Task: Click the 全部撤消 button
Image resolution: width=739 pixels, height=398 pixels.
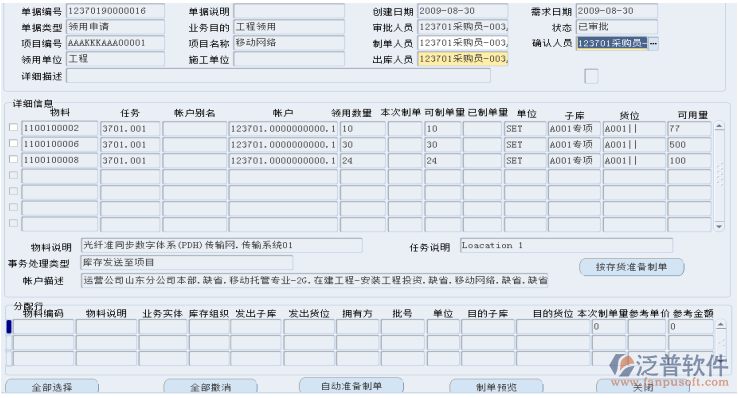Action: 210,387
